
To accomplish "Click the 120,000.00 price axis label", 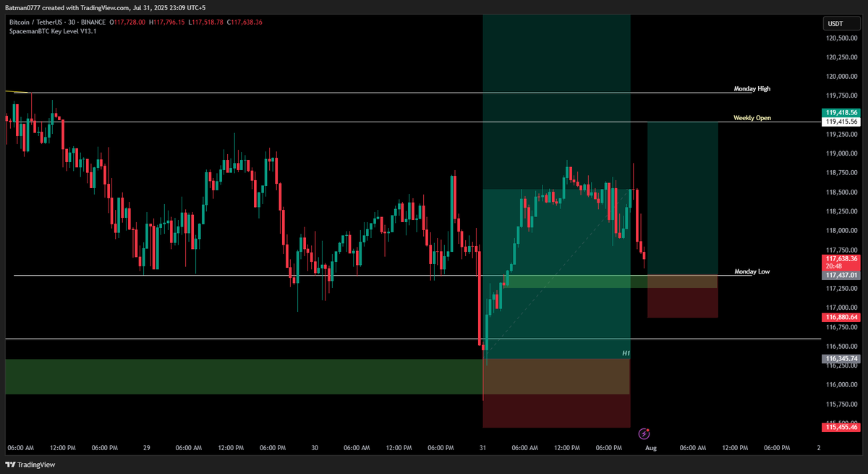I will click(x=842, y=76).
